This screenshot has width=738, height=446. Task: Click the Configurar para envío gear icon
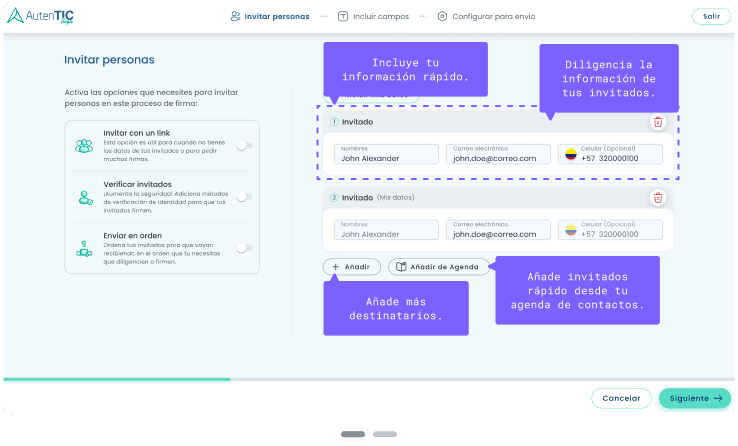(x=443, y=17)
